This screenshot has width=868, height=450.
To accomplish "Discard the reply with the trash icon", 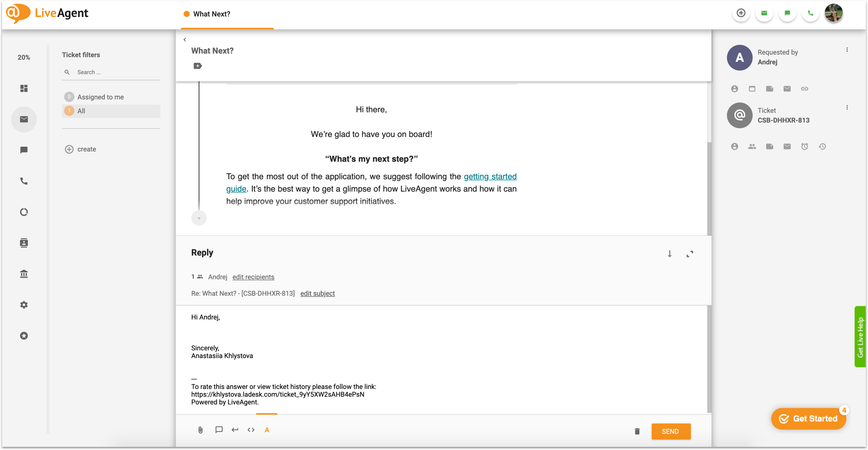I will pos(637,431).
